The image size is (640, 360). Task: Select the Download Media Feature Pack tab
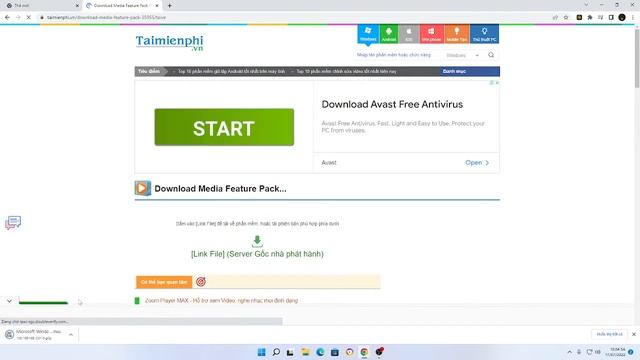pyautogui.click(x=122, y=6)
